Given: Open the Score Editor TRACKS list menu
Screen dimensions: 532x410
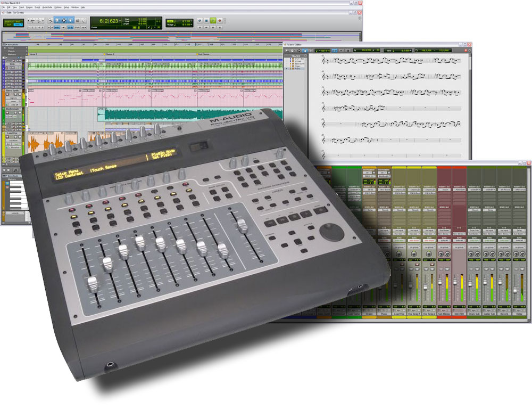Looking at the screenshot, I should [306, 56].
